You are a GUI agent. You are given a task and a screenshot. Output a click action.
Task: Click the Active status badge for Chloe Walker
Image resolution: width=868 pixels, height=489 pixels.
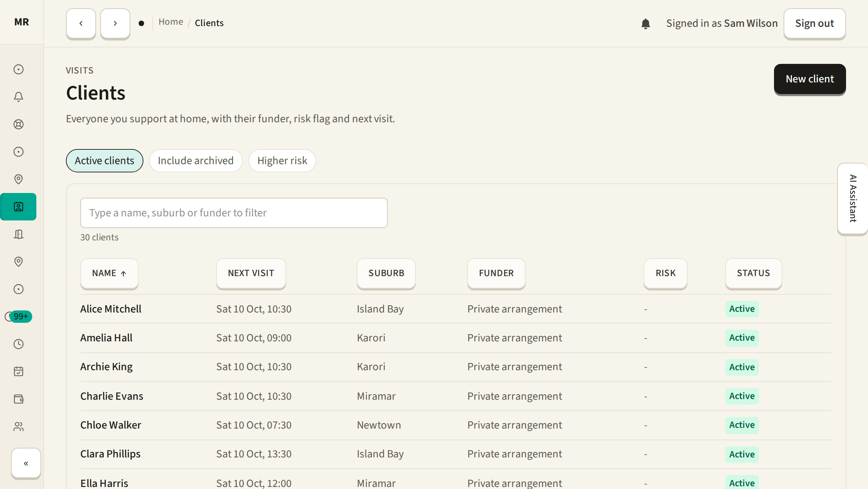(742, 425)
